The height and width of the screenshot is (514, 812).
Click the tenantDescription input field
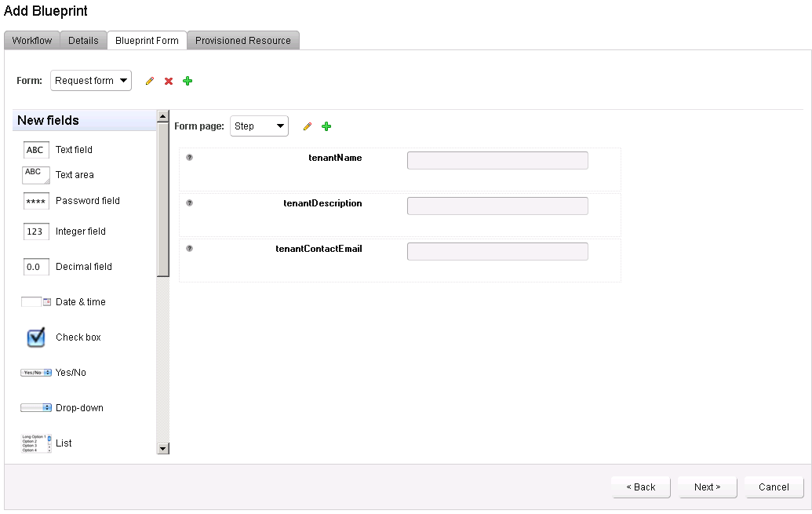click(x=497, y=206)
